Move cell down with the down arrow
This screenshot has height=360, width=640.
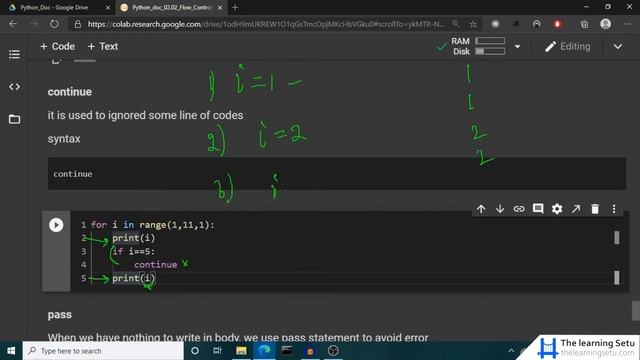pos(500,209)
